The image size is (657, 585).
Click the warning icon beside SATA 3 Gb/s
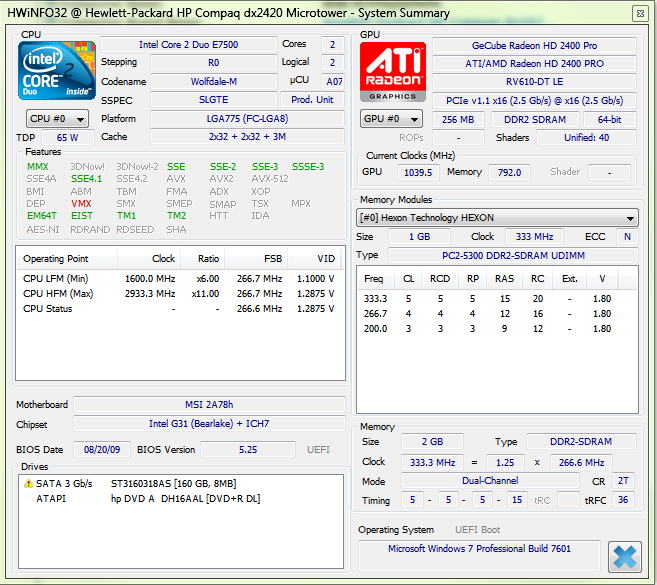28,484
